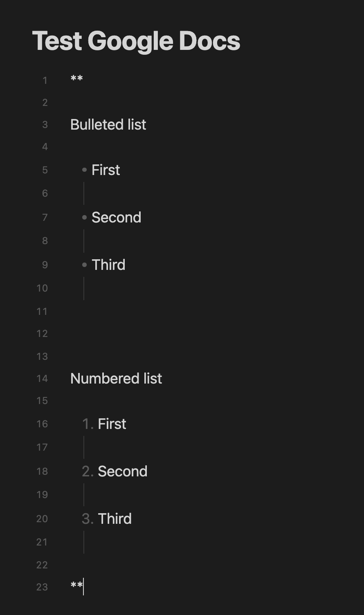Click the closing ** on line 23
364x615 pixels.
[x=77, y=586]
